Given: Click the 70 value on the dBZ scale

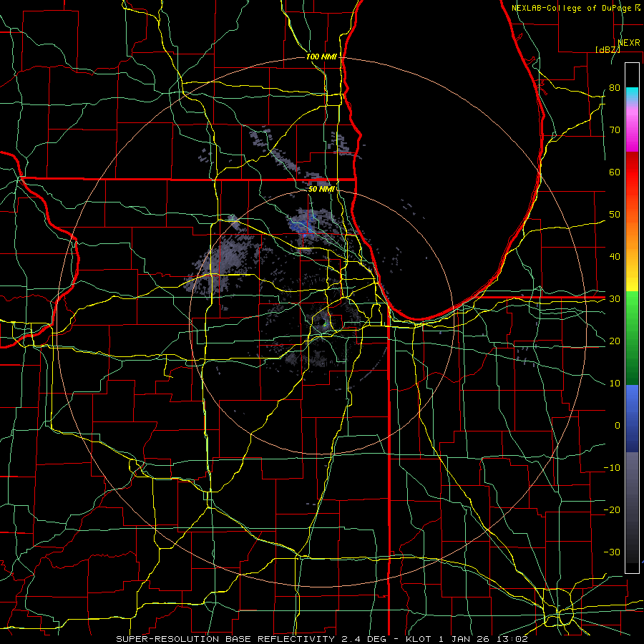Looking at the screenshot, I should (615, 130).
